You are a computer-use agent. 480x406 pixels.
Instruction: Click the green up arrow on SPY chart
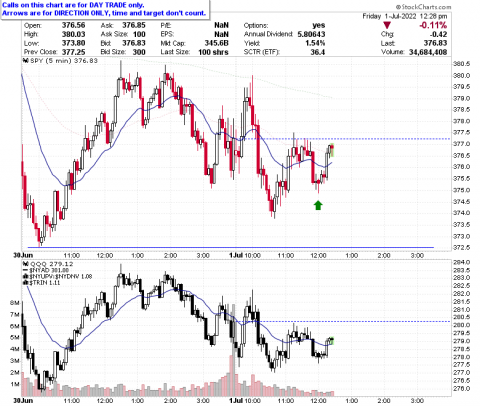click(318, 205)
